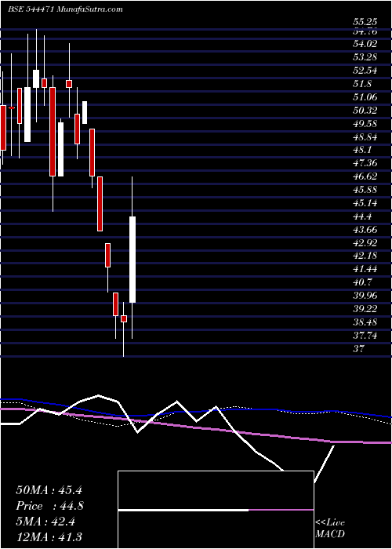Image resolution: width=392 pixels, height=549 pixels.
Task: Click the 53.28 price axis label
Action: (x=365, y=57)
